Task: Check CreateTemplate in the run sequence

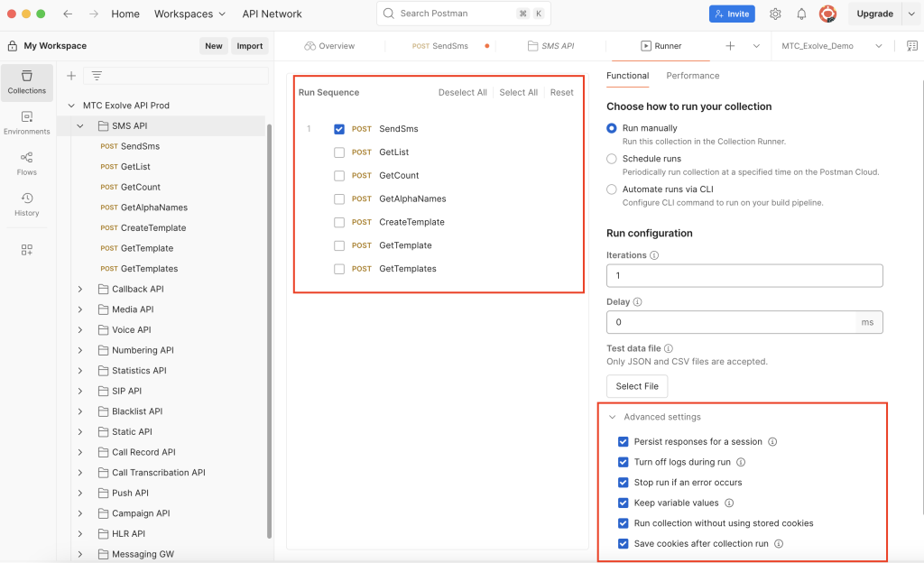Action: click(339, 222)
